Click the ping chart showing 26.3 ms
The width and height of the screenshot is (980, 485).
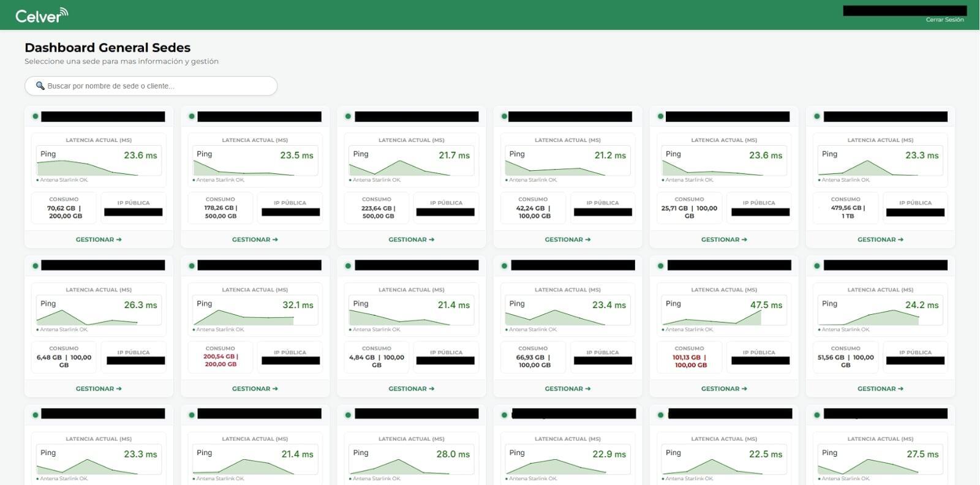[99, 311]
